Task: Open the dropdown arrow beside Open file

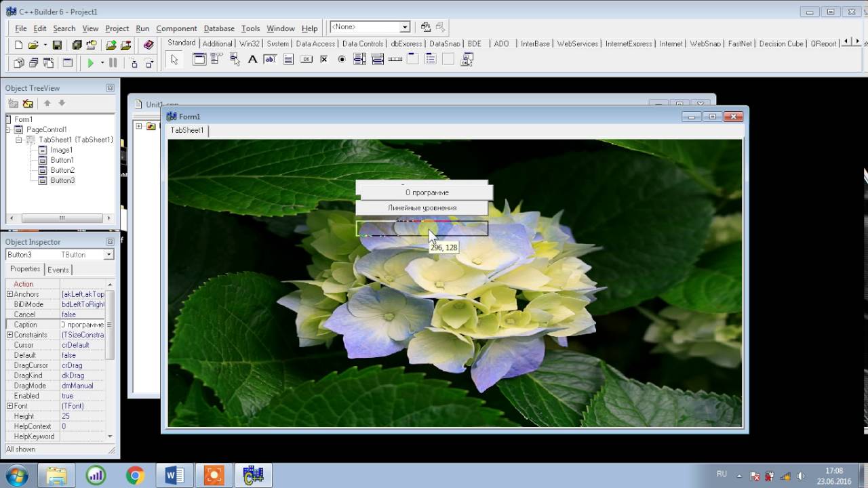Action: click(x=45, y=45)
